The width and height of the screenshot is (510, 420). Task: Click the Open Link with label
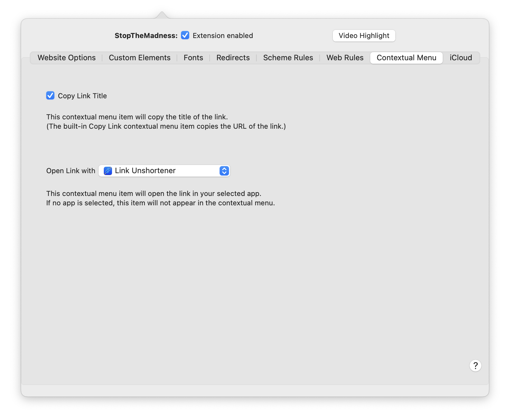click(x=71, y=171)
